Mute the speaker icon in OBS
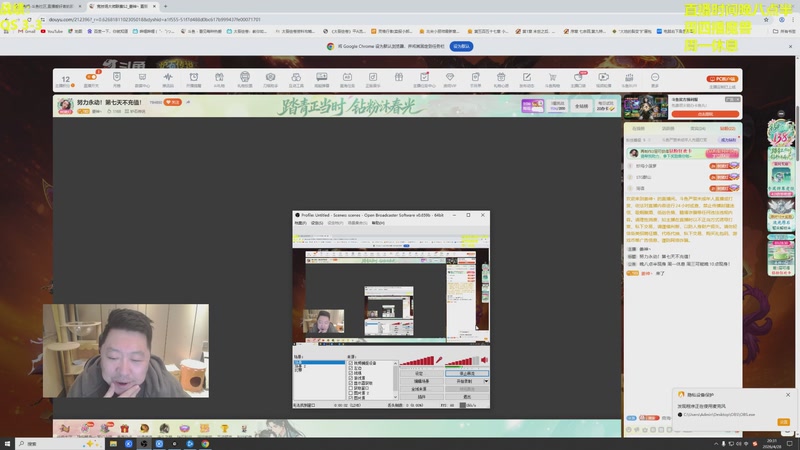This screenshot has width=800, height=450. (x=484, y=360)
